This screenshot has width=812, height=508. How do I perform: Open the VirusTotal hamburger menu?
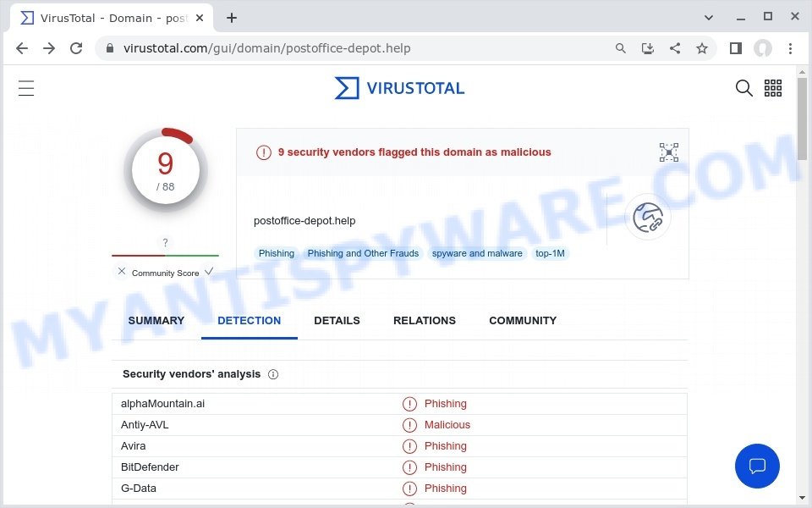click(26, 88)
